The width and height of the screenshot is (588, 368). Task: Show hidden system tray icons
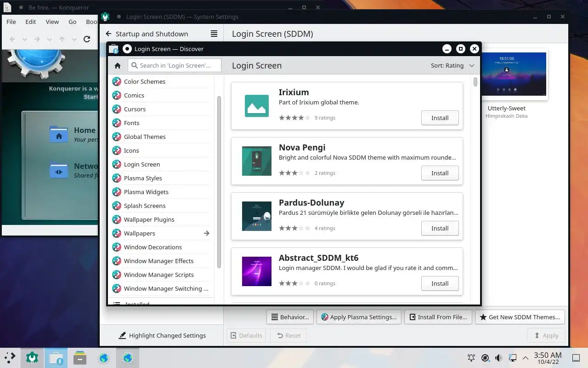[526, 357]
